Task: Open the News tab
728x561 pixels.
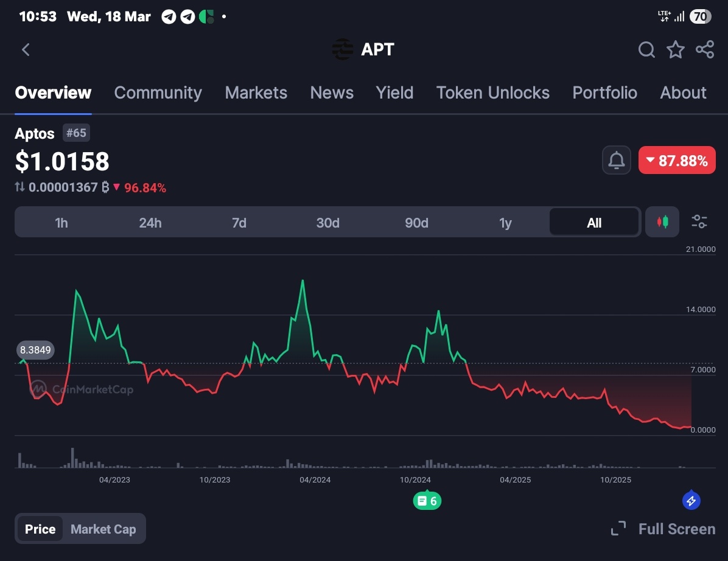Action: 332,93
